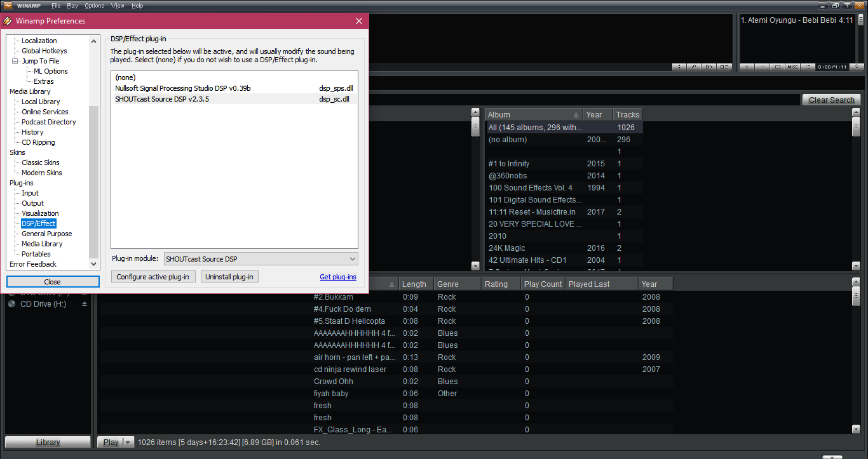The width and height of the screenshot is (868, 459).
Task: Select Output plug-ins tree item
Action: point(33,203)
